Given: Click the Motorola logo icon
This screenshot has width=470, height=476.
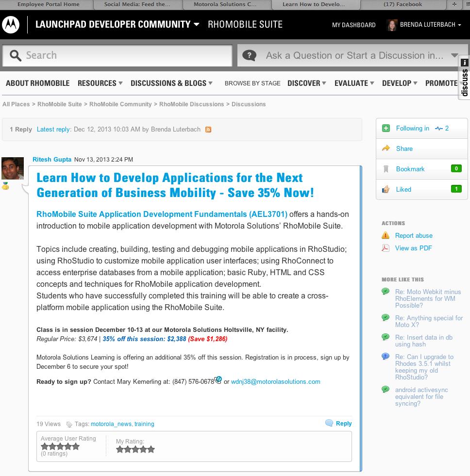Looking at the screenshot, I should tap(11, 25).
